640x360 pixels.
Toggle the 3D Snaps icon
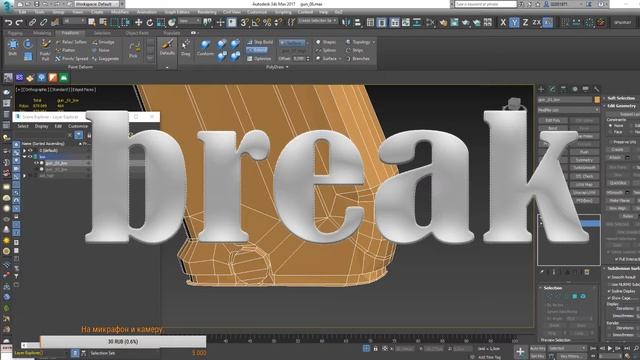click(244, 22)
